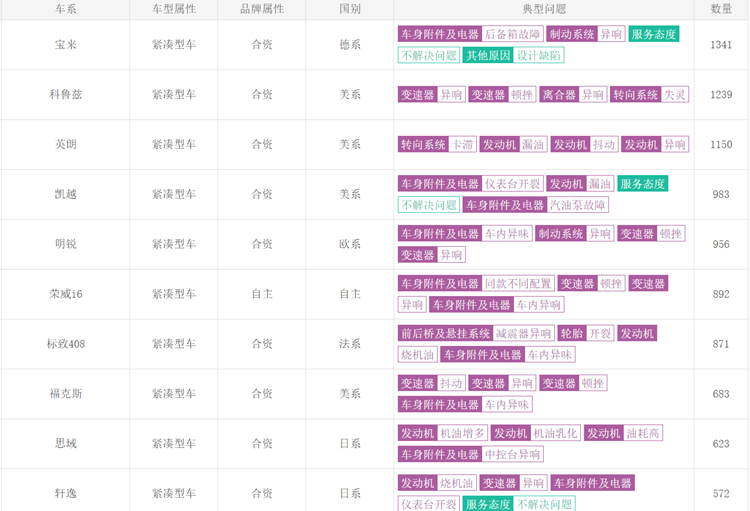Click the 机油增多 tag
Screen dimensions: 750x511
click(462, 433)
